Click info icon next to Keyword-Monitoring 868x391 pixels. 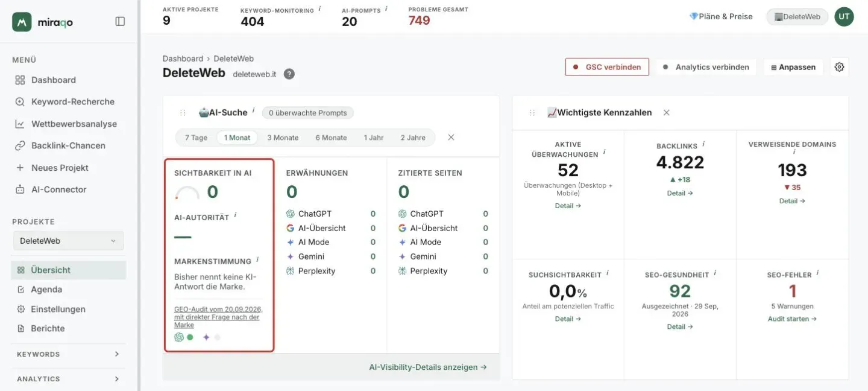coord(319,9)
